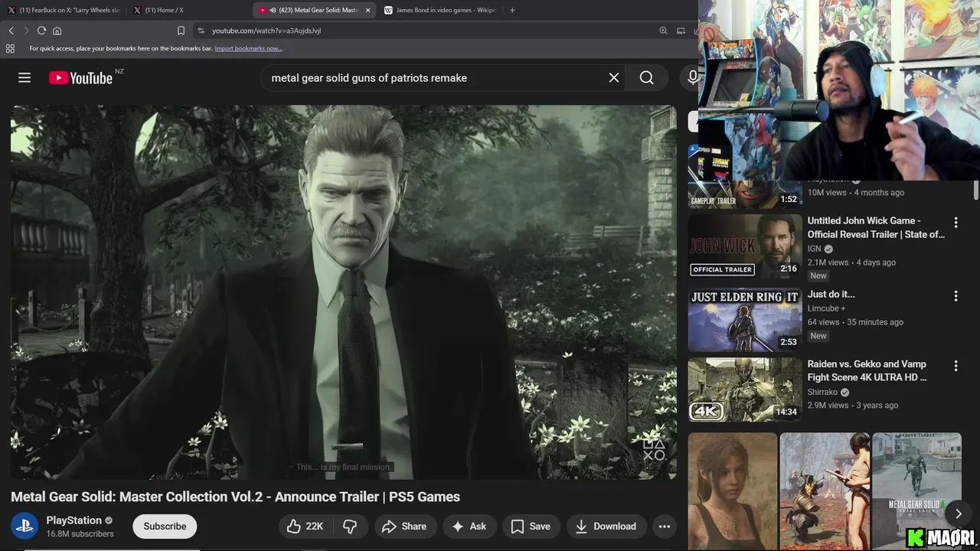
Task: Open Gameplay Trailer 1:52 thumbnail
Action: [x=745, y=194]
